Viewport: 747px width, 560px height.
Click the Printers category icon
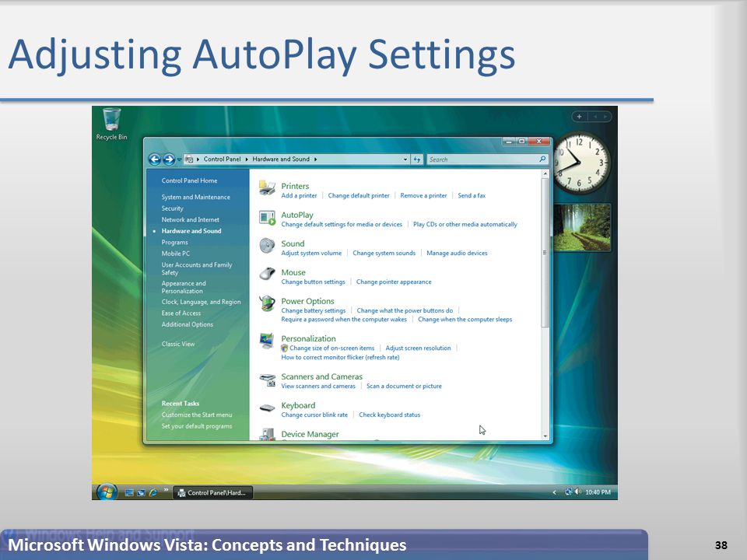click(267, 188)
